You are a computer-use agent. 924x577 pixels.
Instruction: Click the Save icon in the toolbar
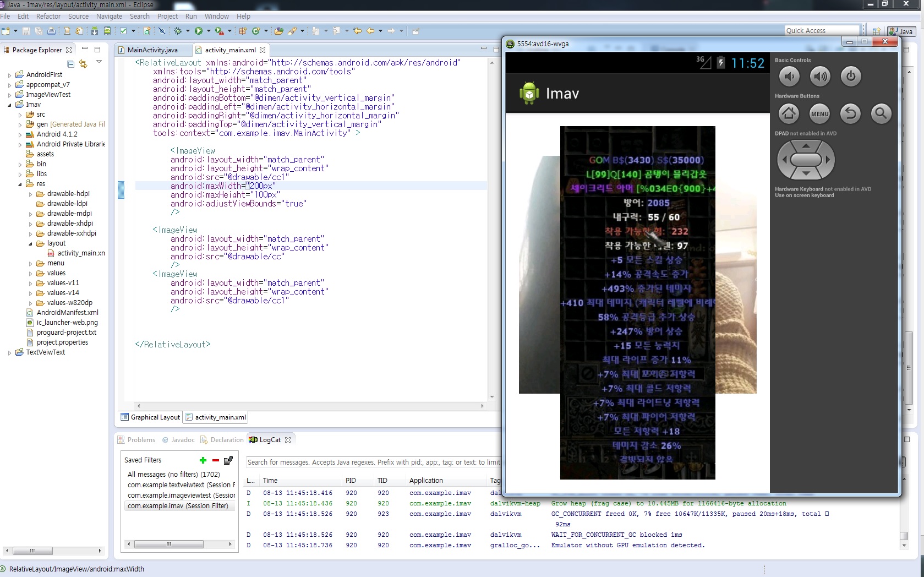click(26, 31)
